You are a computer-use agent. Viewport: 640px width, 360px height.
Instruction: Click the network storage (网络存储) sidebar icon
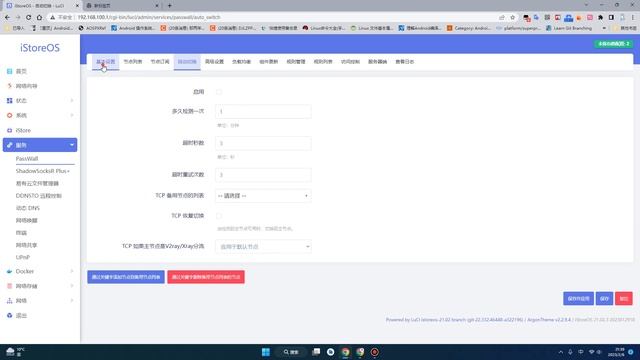point(9,286)
